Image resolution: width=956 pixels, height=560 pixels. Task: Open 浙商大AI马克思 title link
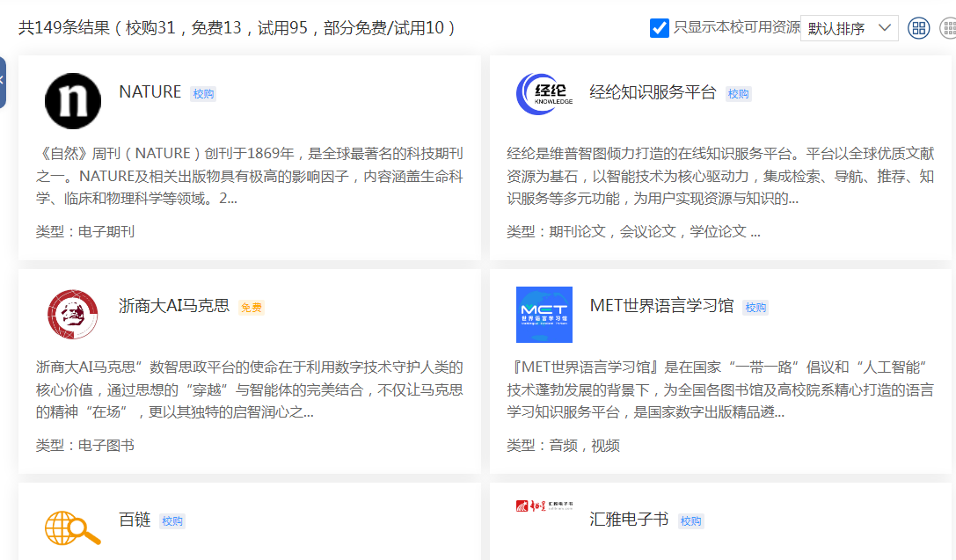pyautogui.click(x=174, y=305)
